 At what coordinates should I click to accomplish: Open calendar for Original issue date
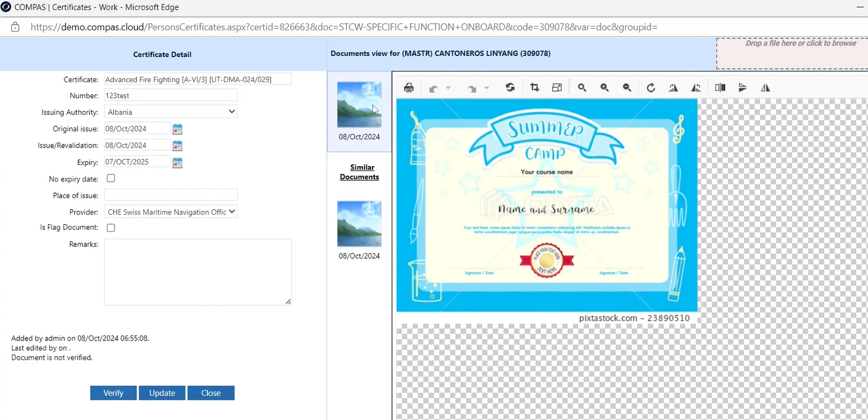click(x=177, y=129)
